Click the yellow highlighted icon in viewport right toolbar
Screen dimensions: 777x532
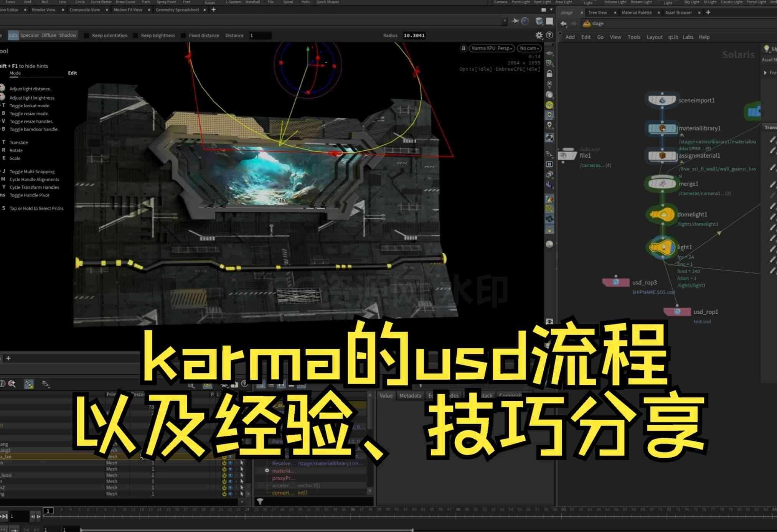pos(549,105)
